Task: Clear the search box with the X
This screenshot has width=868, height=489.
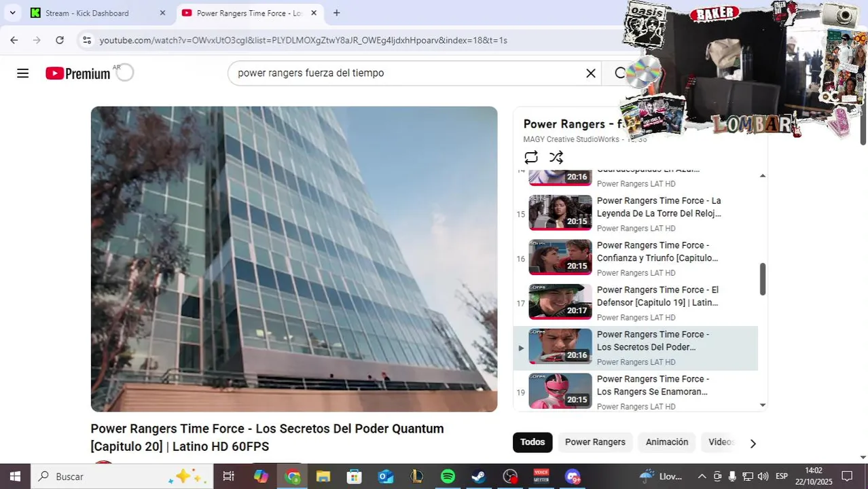Action: pos(591,73)
